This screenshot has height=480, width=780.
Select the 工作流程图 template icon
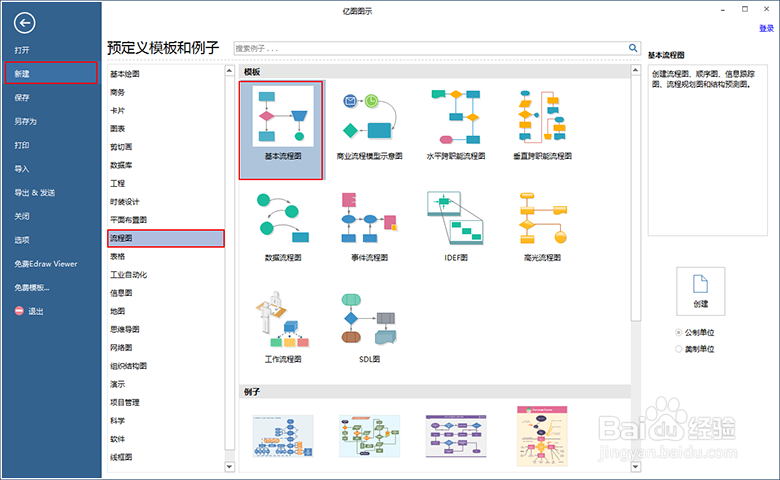tap(283, 320)
